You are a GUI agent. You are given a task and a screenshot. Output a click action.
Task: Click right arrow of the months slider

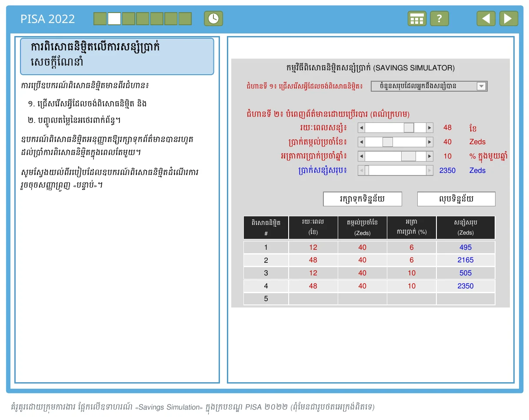[x=429, y=128]
